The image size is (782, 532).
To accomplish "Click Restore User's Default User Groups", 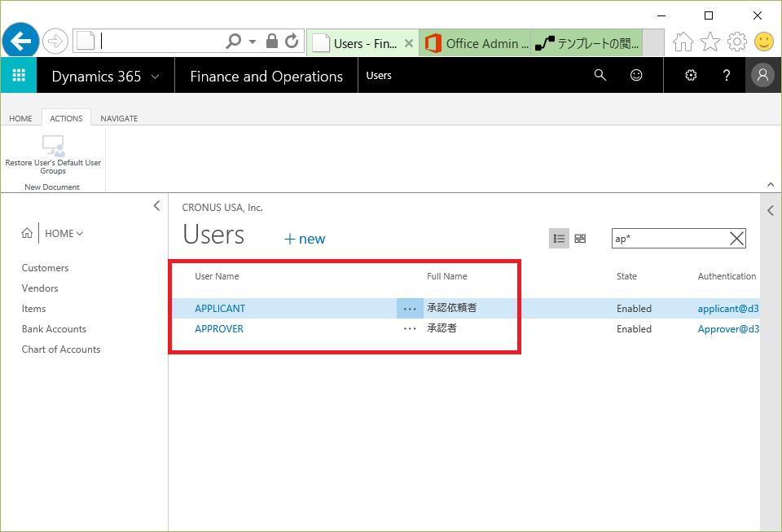I will (x=53, y=155).
